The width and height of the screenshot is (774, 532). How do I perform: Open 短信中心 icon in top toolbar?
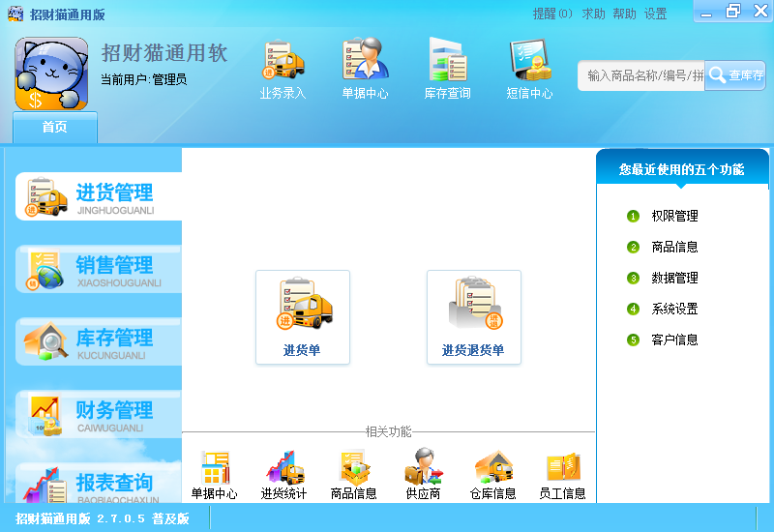(529, 69)
